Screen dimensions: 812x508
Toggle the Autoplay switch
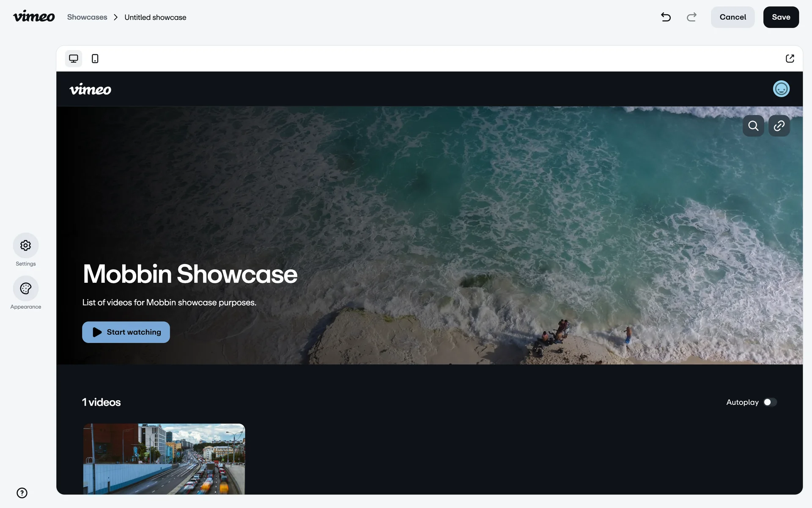coord(770,402)
